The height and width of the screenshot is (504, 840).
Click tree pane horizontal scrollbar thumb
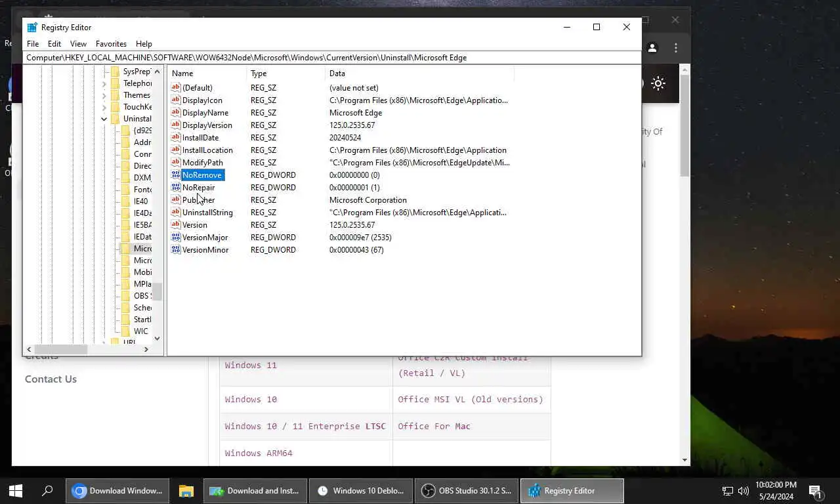[x=61, y=349]
